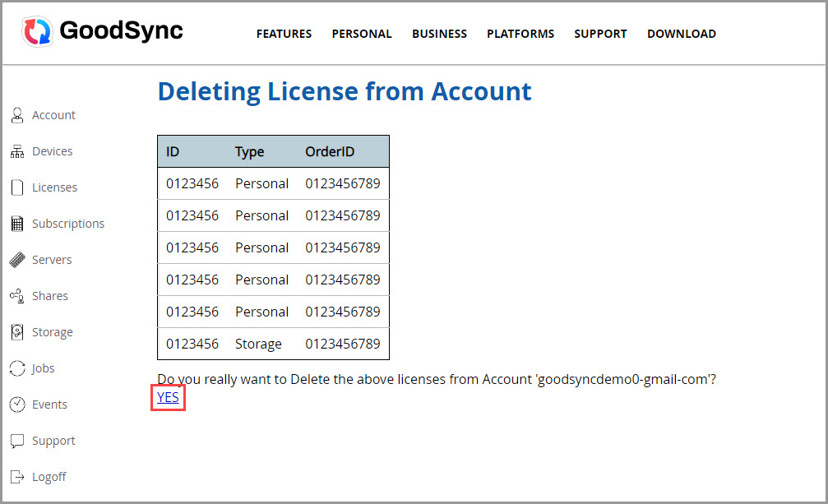This screenshot has width=828, height=504.
Task: Select the PERSONAL navigation item
Action: pos(362,34)
